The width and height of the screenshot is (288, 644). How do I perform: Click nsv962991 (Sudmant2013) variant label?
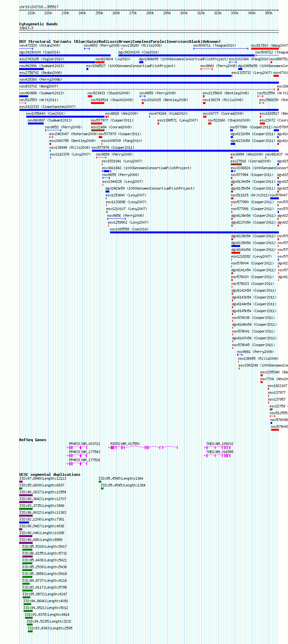[42, 66]
